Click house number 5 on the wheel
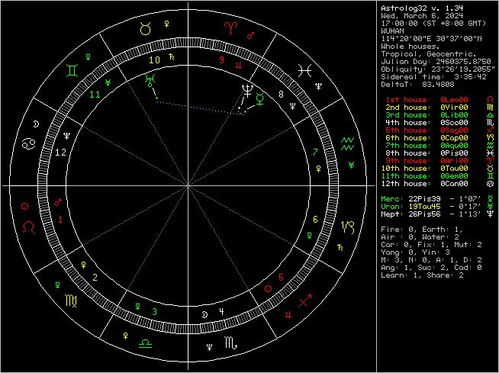Image resolution: width=499 pixels, height=373 pixels. [x=281, y=277]
